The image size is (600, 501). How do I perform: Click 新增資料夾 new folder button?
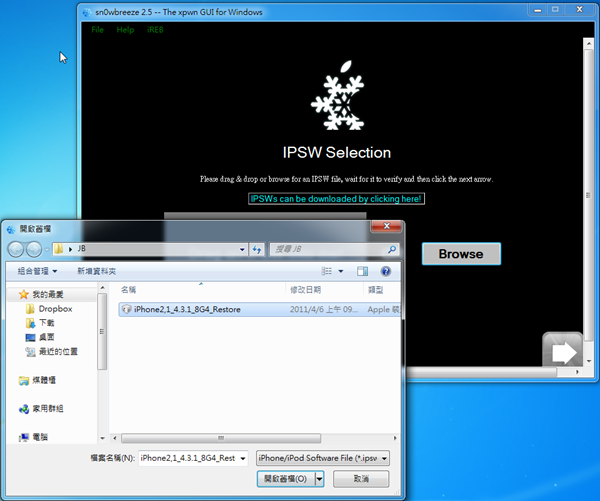click(96, 271)
